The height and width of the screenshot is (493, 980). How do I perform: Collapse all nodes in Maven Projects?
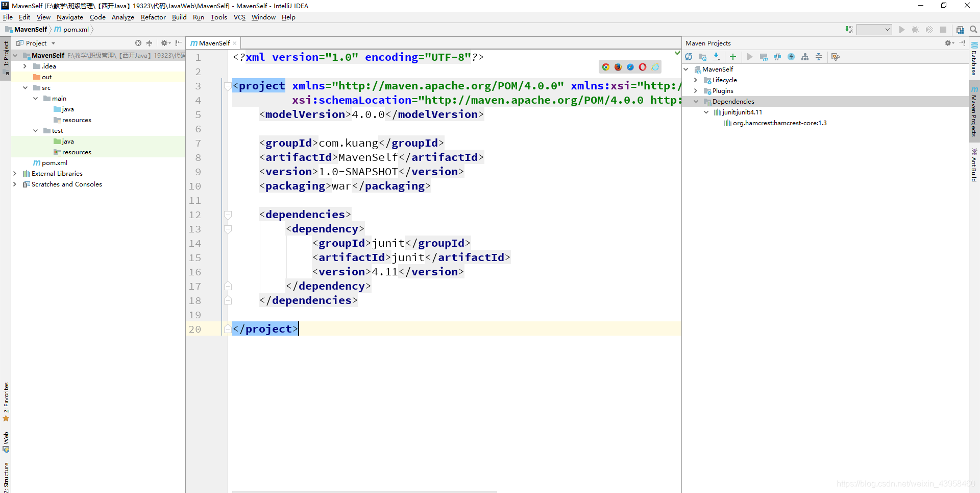coord(819,57)
